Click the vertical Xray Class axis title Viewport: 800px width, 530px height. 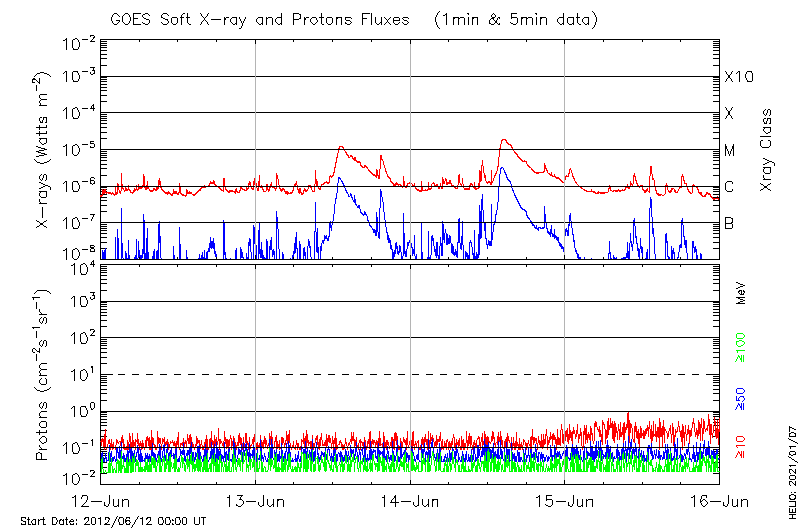click(767, 150)
